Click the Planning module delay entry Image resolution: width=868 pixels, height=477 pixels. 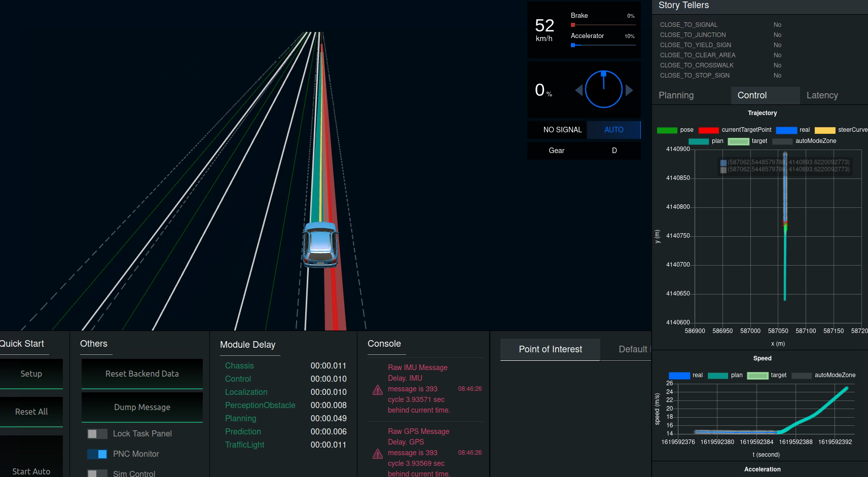click(x=285, y=419)
